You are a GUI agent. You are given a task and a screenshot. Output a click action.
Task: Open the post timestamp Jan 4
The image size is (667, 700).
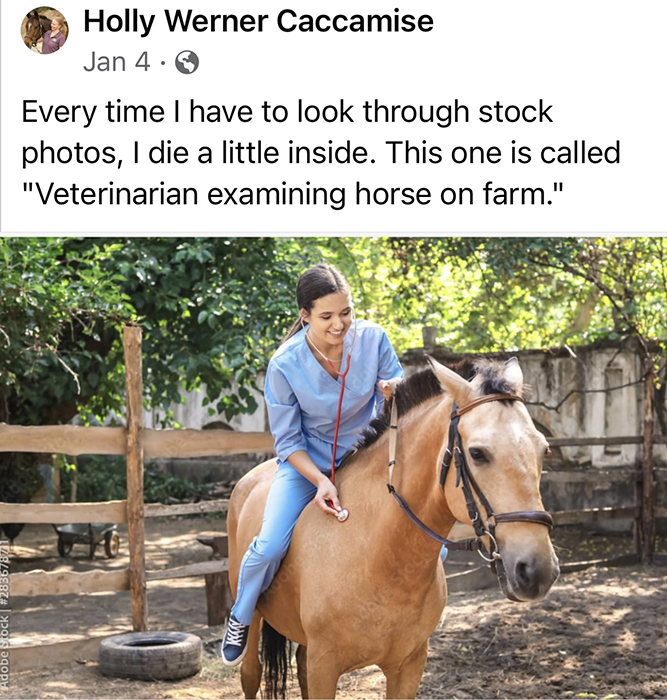pyautogui.click(x=117, y=62)
